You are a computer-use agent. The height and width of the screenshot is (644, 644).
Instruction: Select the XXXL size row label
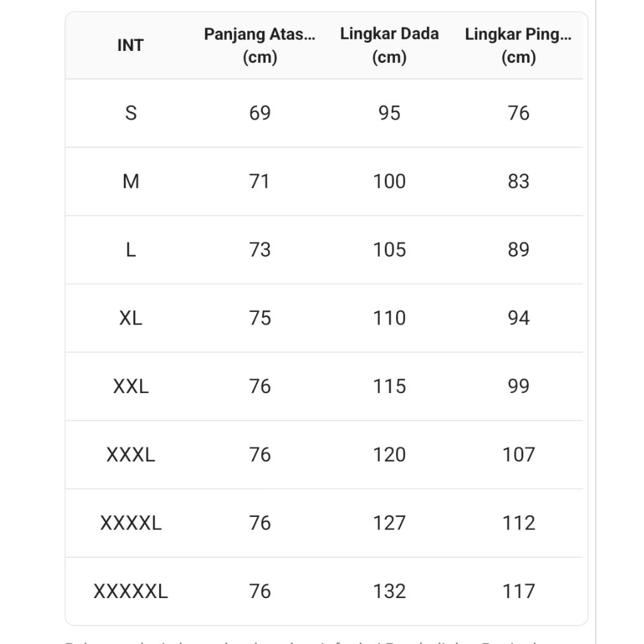point(131,455)
